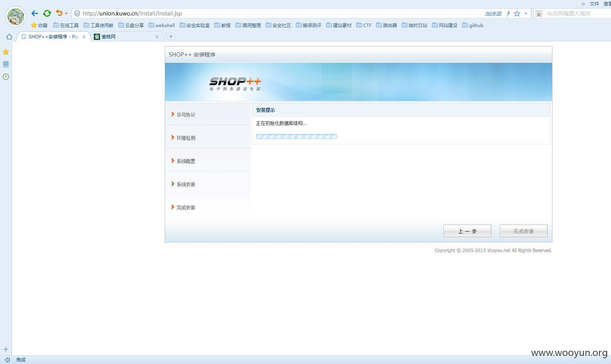This screenshot has width=611, height=364.
Task: Click the 正在初始化数据库结构 status text
Action: point(281,123)
